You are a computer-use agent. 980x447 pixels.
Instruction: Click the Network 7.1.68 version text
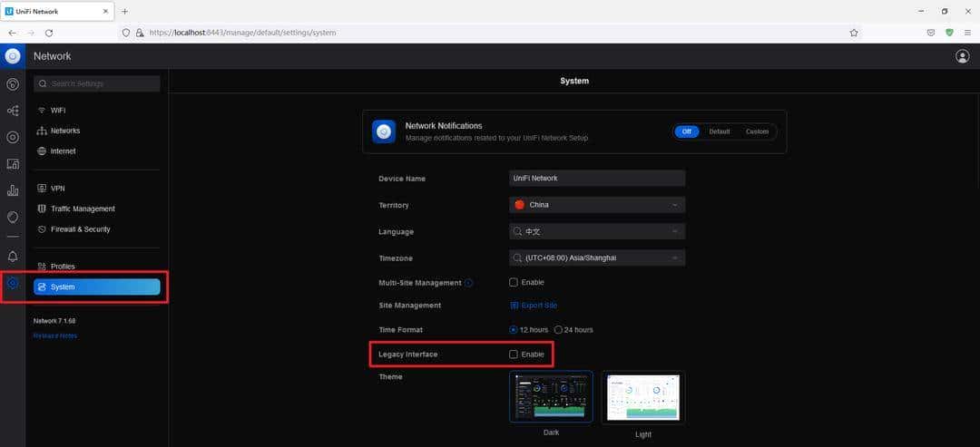[54, 321]
